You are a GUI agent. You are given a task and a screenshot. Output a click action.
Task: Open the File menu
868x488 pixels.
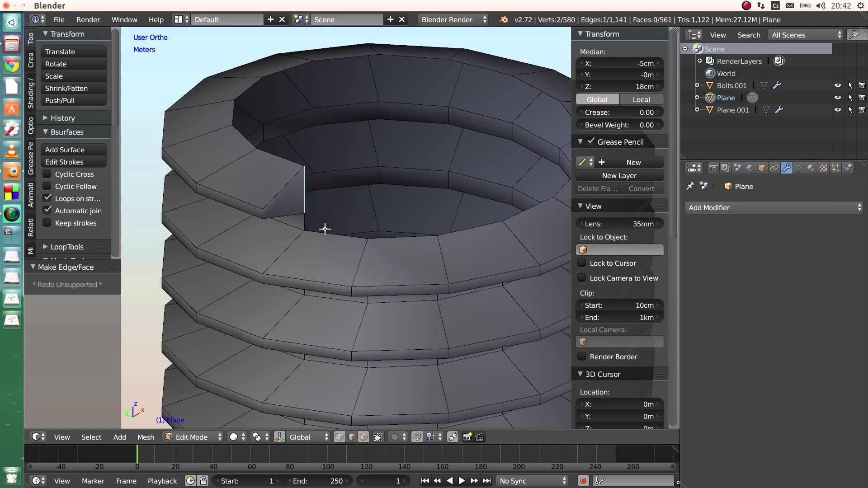(59, 19)
